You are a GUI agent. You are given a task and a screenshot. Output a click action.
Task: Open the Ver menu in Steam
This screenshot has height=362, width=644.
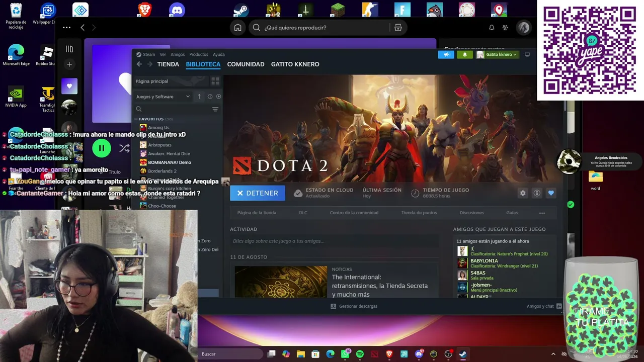tap(163, 54)
